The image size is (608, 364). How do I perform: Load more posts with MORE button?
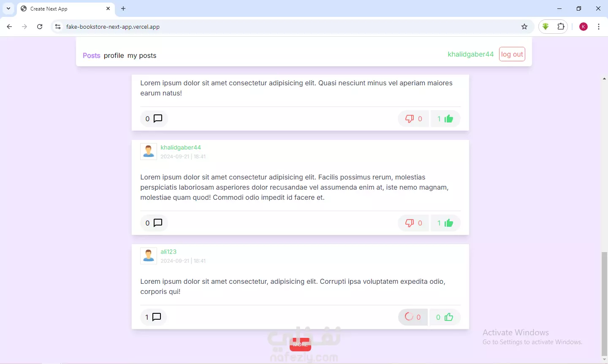300,345
